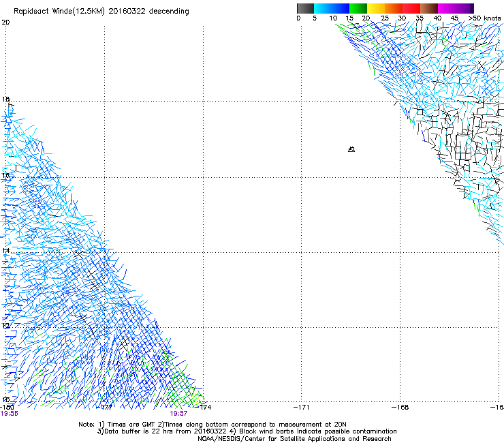Click the green 15-20 knots legend segment
The height and width of the screenshot is (443, 504).
(x=358, y=8)
